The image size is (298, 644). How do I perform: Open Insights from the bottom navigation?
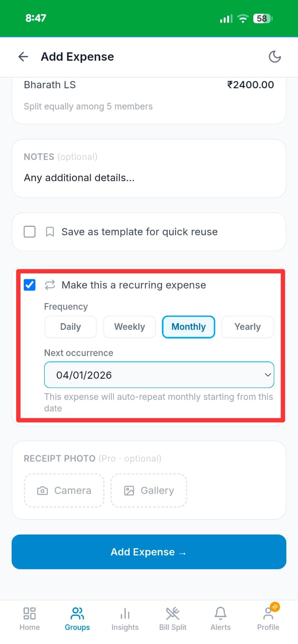(x=125, y=619)
